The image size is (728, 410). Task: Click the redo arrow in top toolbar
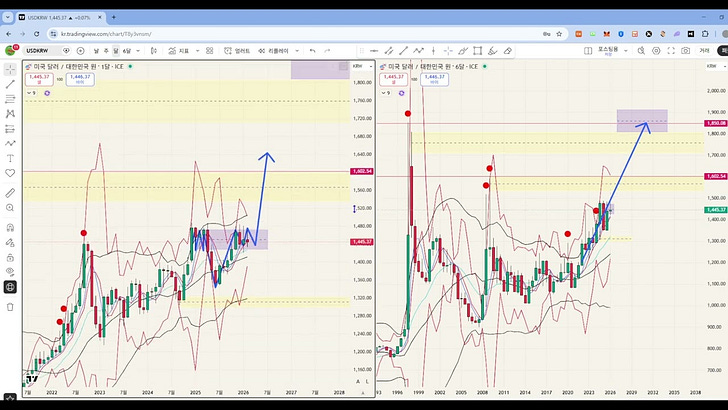coord(327,51)
